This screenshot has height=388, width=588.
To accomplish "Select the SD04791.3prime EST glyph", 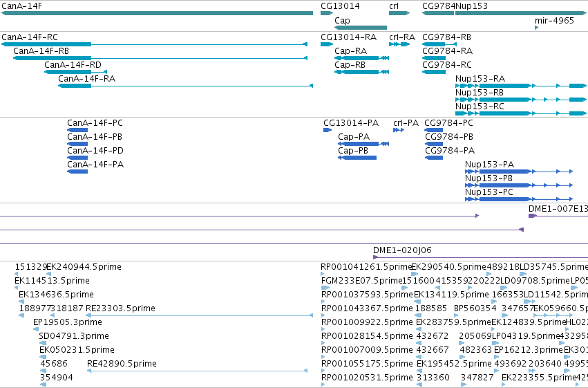I will coord(43,343).
